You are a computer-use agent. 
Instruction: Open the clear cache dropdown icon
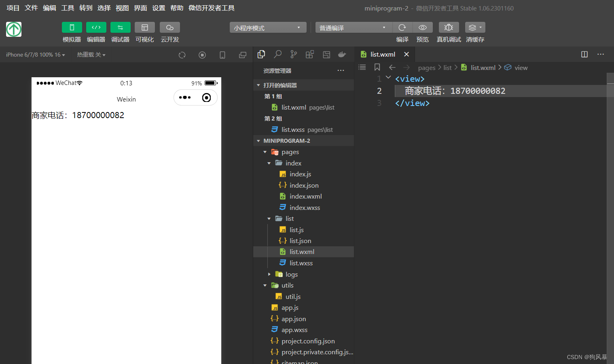pos(475,27)
